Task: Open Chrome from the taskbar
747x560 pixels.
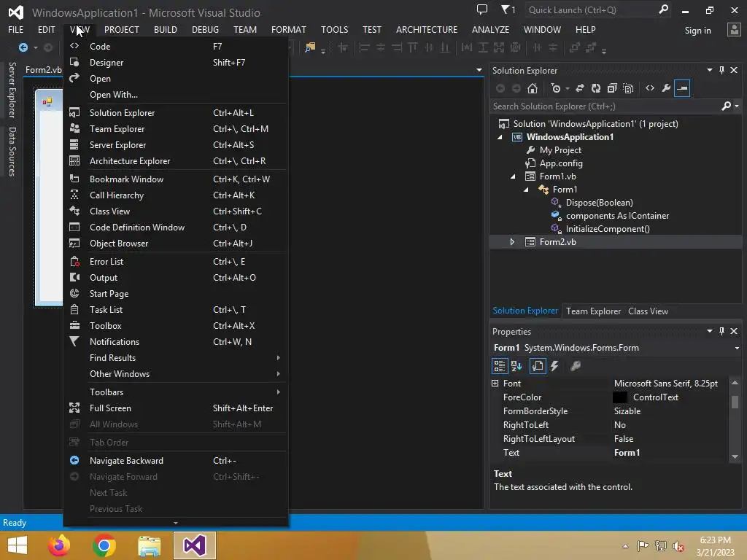Action: (x=104, y=545)
